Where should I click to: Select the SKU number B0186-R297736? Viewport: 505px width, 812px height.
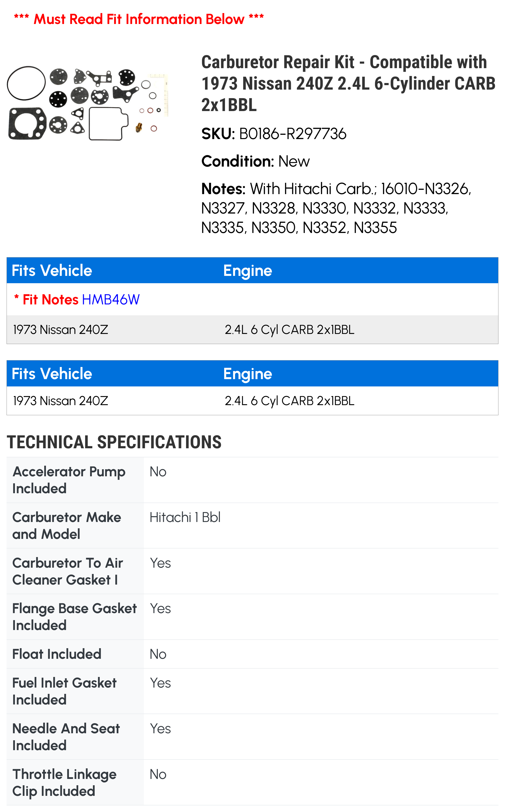click(x=293, y=134)
